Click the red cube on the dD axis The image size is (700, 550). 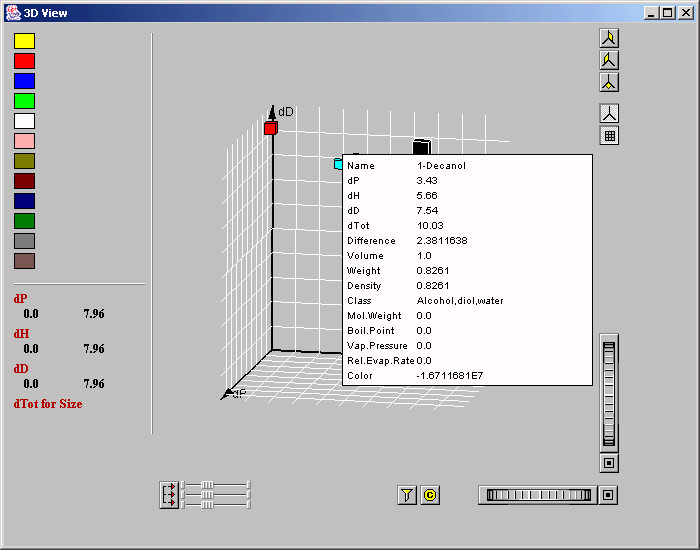tap(271, 128)
